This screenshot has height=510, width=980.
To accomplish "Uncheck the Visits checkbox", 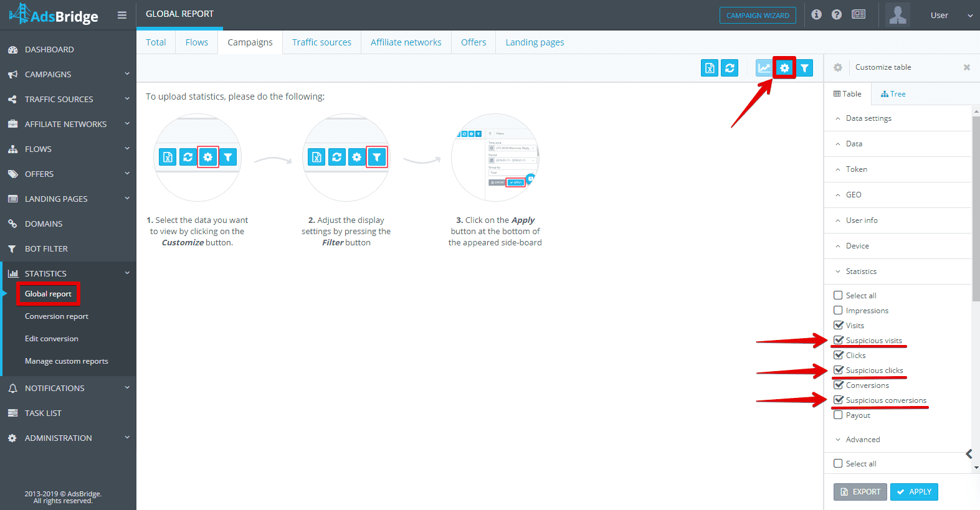I will click(x=838, y=325).
